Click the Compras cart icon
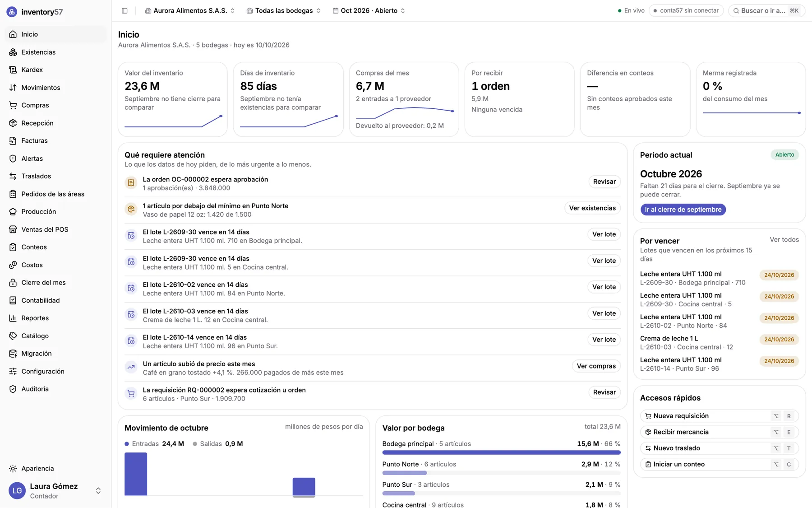The width and height of the screenshot is (812, 508). pyautogui.click(x=13, y=105)
